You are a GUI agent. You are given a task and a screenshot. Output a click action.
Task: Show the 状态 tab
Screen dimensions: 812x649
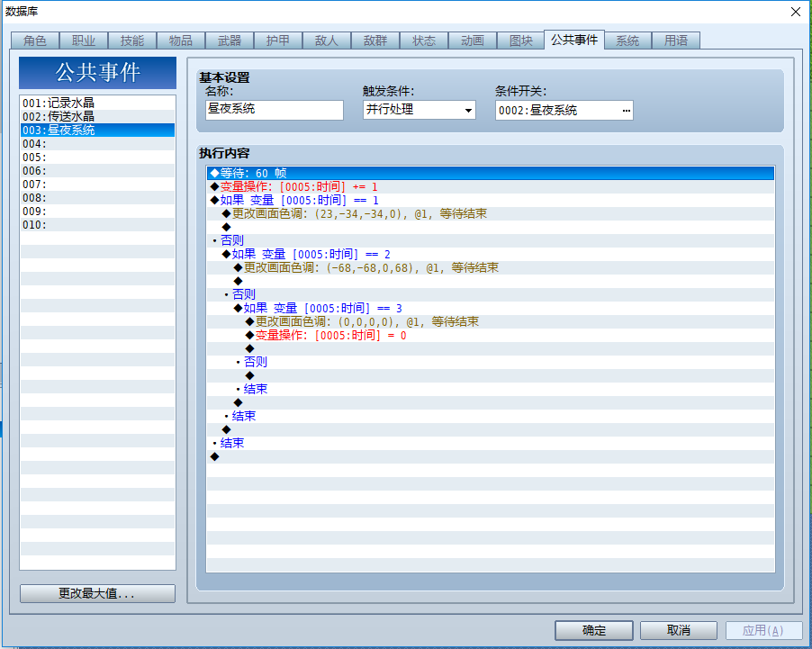[x=424, y=41]
